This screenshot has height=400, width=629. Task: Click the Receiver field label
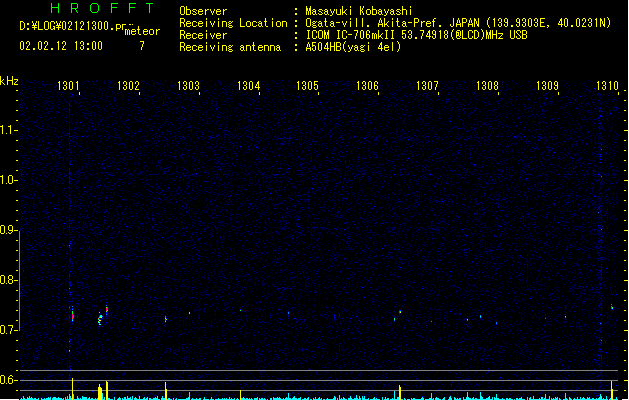203,35
